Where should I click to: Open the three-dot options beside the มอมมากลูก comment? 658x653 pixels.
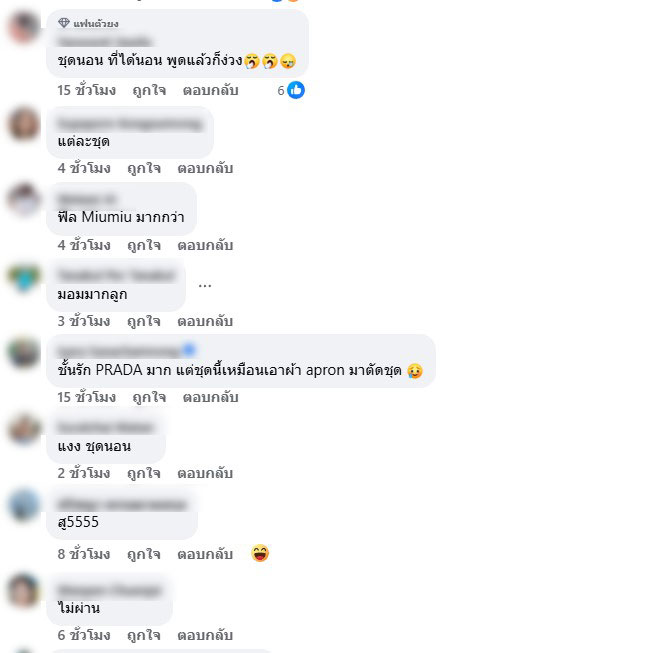point(204,286)
